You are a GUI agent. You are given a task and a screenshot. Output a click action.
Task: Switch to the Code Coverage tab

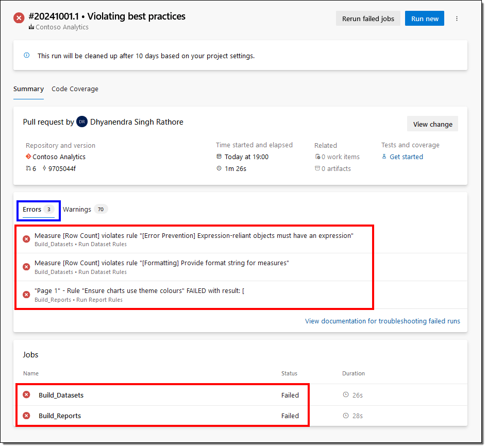pyautogui.click(x=75, y=89)
